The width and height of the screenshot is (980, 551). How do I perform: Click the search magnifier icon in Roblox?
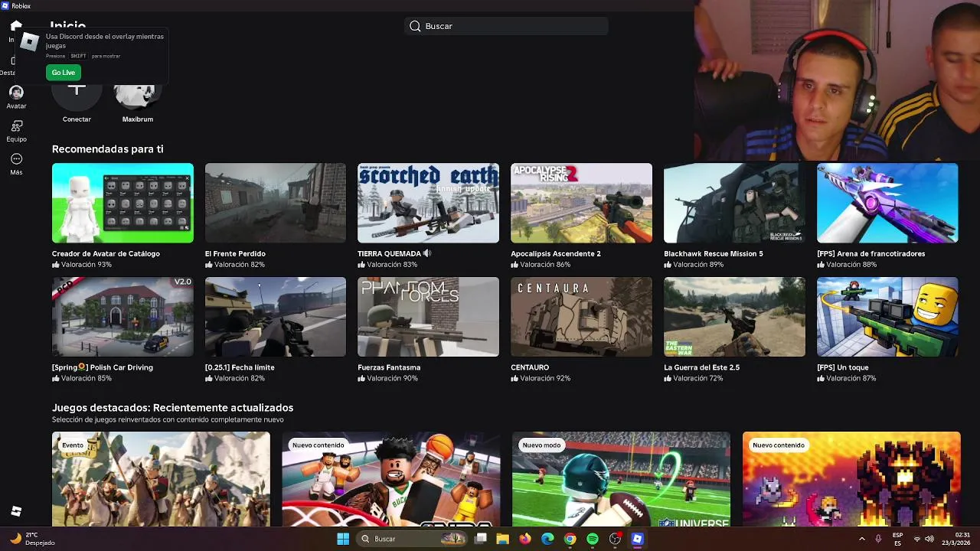click(415, 26)
